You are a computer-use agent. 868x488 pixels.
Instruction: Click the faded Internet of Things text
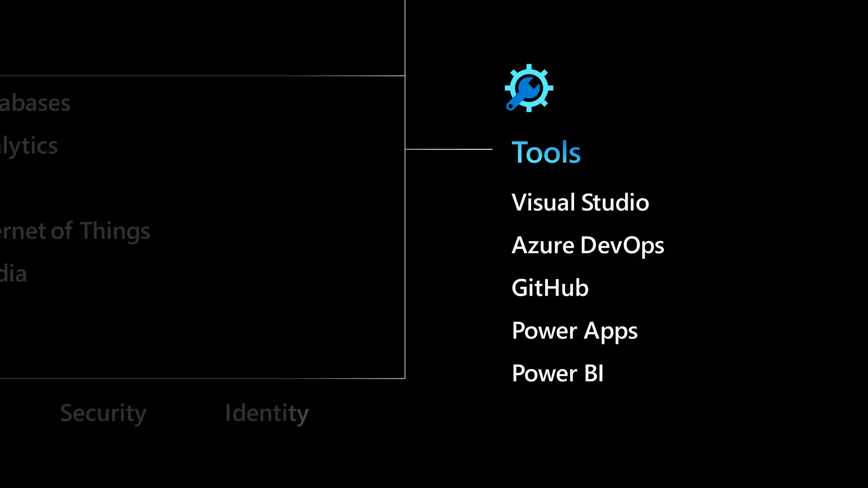pos(75,231)
